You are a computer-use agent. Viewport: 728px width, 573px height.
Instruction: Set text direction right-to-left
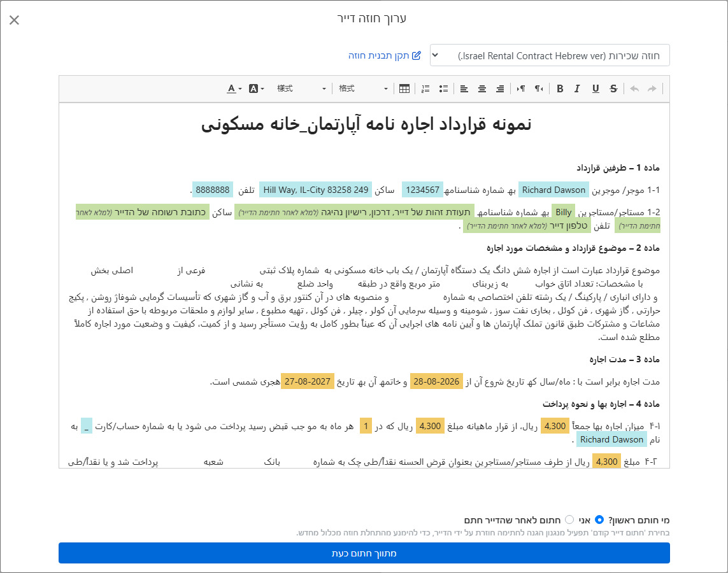(x=539, y=88)
